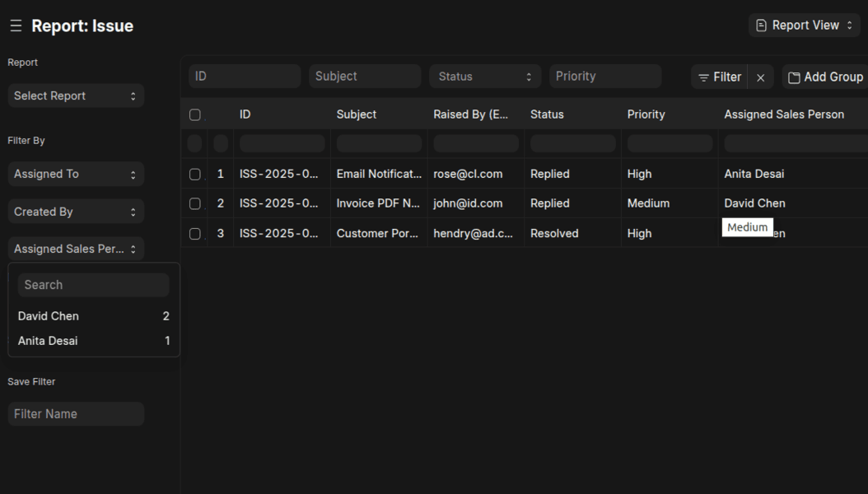Check the checkbox for row 3
This screenshot has height=494, width=868.
point(195,234)
